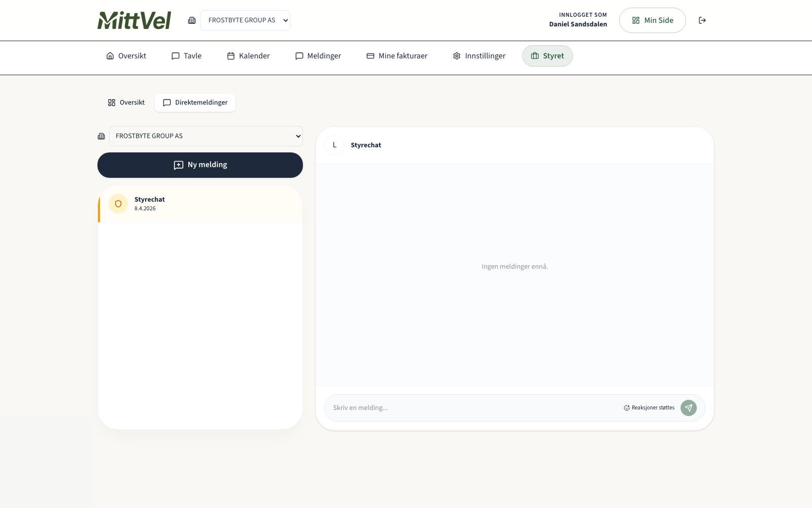Navigate to Mine fakturaer

(397, 56)
